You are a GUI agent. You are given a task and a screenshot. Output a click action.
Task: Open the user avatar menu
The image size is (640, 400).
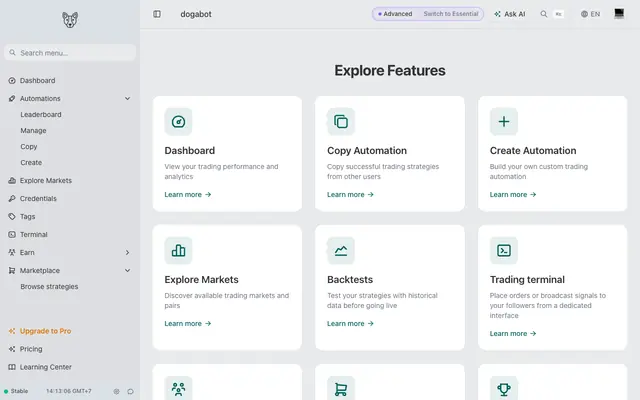pos(619,13)
